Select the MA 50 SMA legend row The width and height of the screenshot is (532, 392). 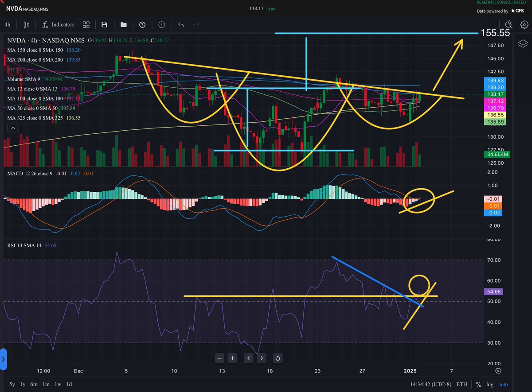pos(41,109)
